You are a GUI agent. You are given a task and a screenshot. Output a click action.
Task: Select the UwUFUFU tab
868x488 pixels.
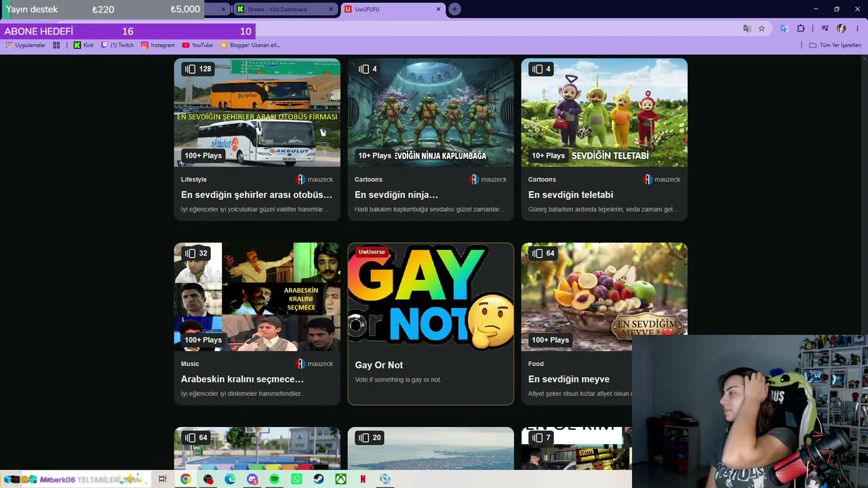coord(393,9)
